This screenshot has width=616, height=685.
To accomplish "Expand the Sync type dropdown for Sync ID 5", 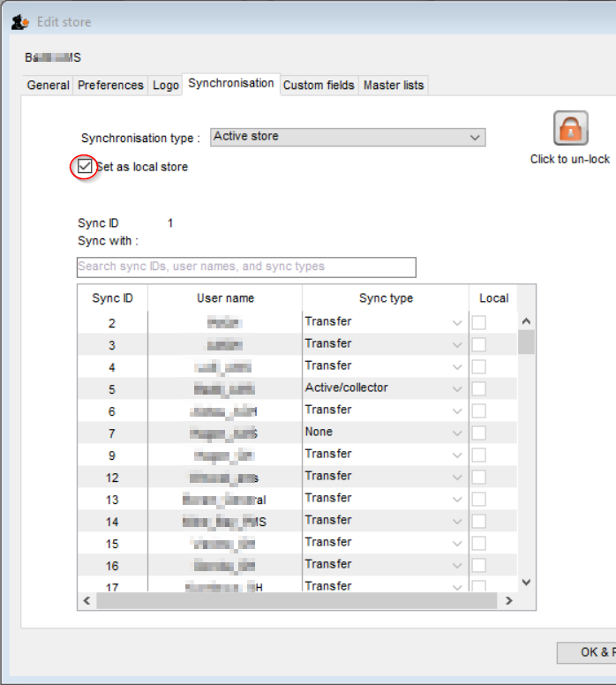I will (x=456, y=388).
